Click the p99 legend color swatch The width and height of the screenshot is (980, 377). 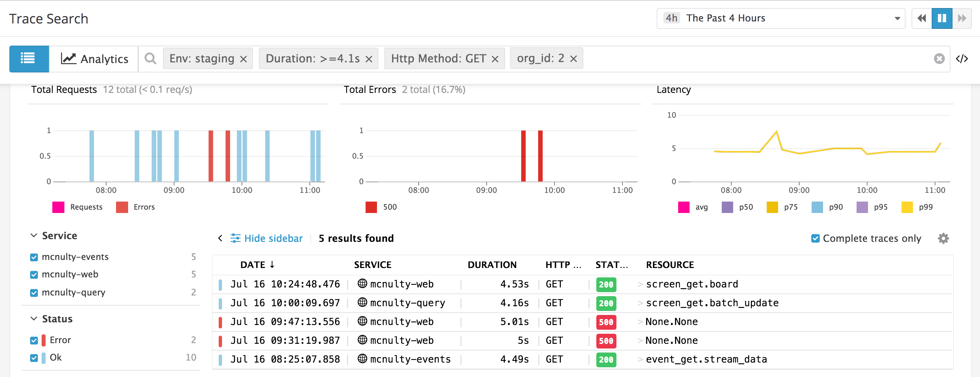(x=912, y=207)
